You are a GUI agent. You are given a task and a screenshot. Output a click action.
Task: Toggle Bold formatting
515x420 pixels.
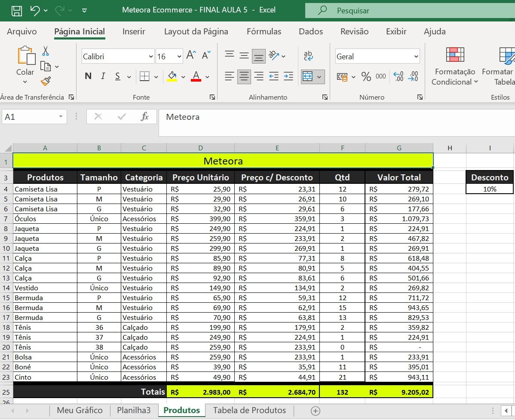click(88, 76)
